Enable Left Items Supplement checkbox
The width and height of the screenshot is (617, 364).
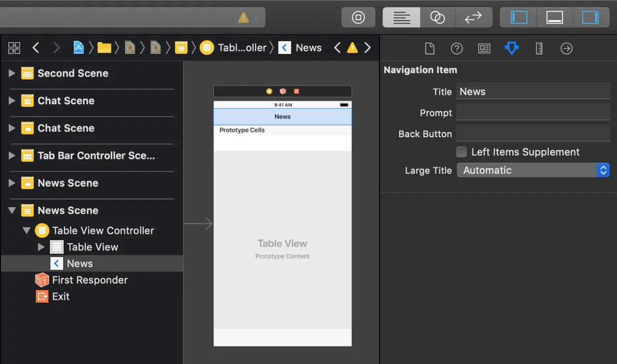(462, 152)
